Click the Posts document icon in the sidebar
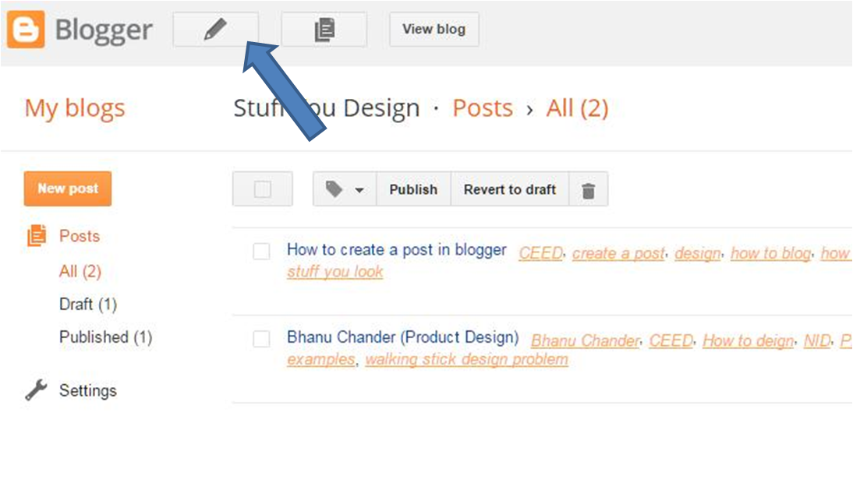This screenshot has height=504, width=853. pos(37,235)
